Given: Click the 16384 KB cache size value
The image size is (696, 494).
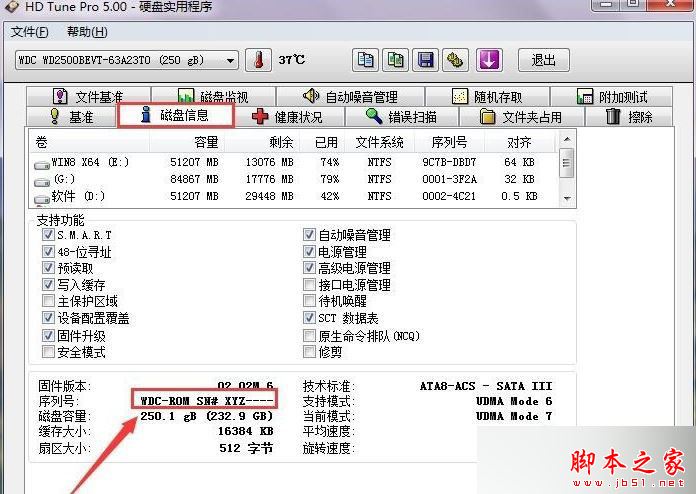Looking at the screenshot, I should point(245,431).
